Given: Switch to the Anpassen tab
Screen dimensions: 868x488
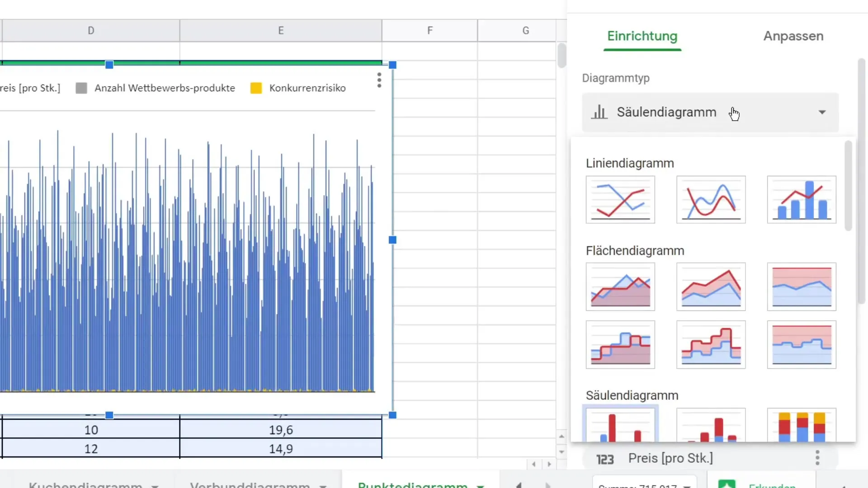Looking at the screenshot, I should [793, 36].
